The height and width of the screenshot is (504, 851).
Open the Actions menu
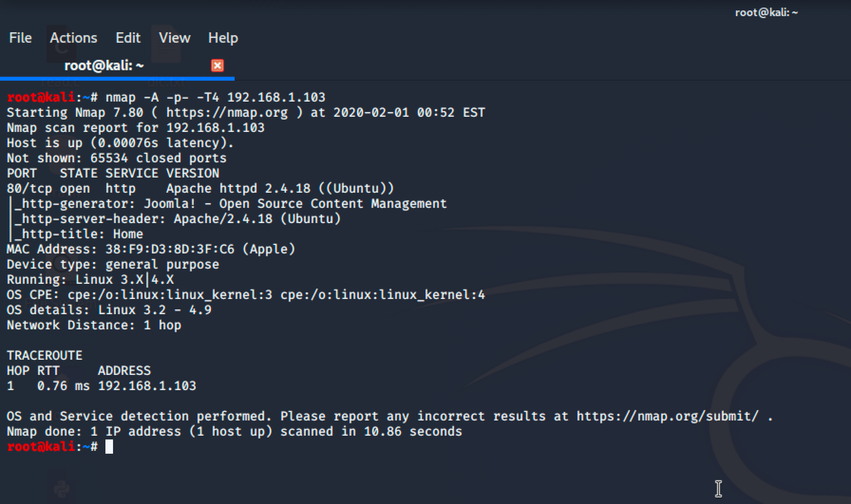[74, 38]
